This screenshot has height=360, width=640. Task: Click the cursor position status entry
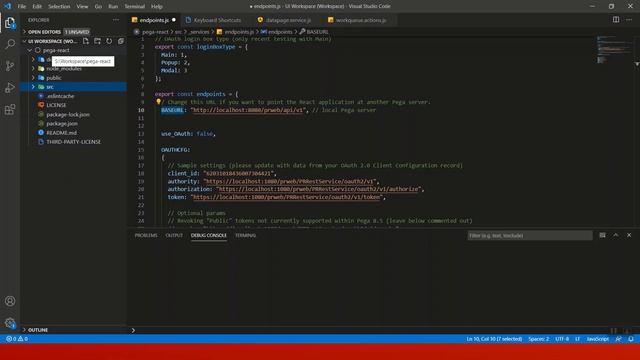tap(494, 339)
